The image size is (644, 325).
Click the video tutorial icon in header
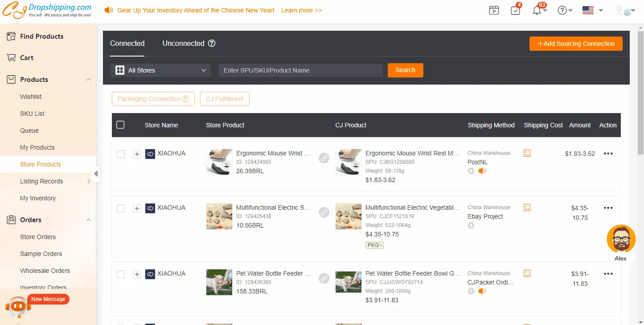[494, 10]
